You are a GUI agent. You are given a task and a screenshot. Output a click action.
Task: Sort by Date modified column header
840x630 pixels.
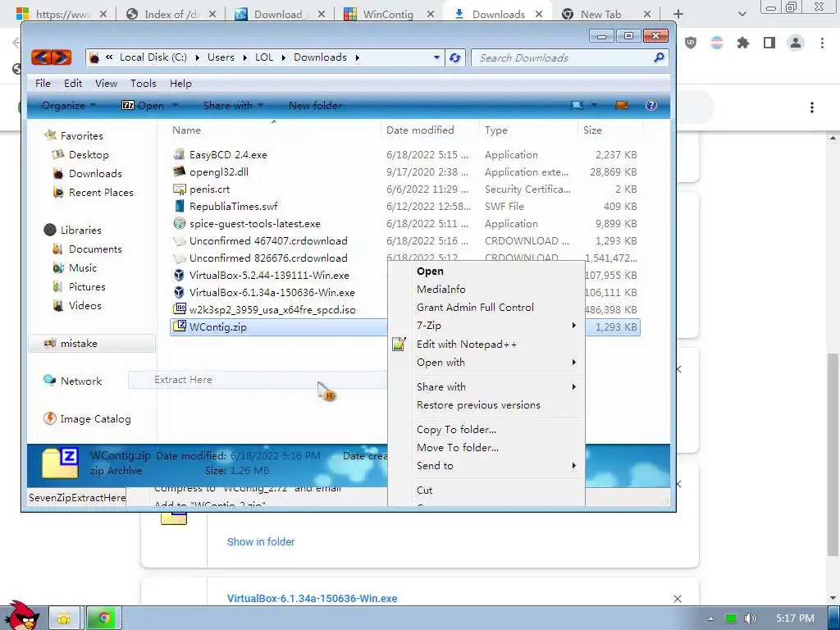pyautogui.click(x=420, y=130)
